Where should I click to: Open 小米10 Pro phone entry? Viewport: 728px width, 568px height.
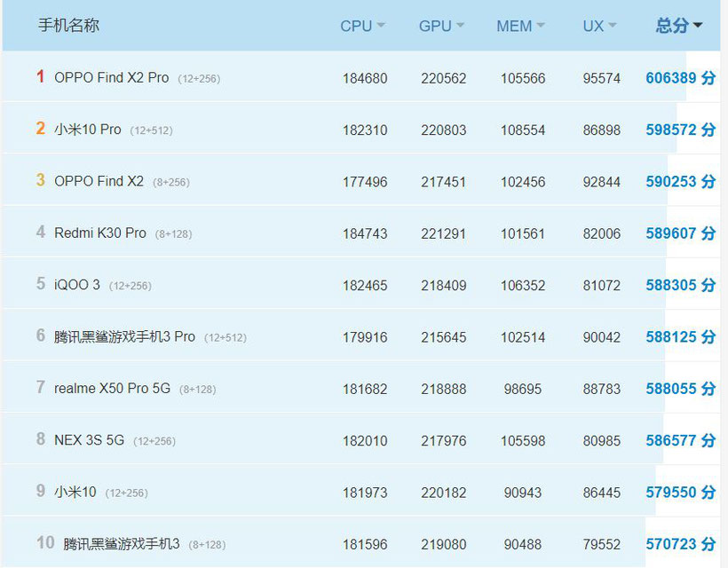pyautogui.click(x=88, y=130)
